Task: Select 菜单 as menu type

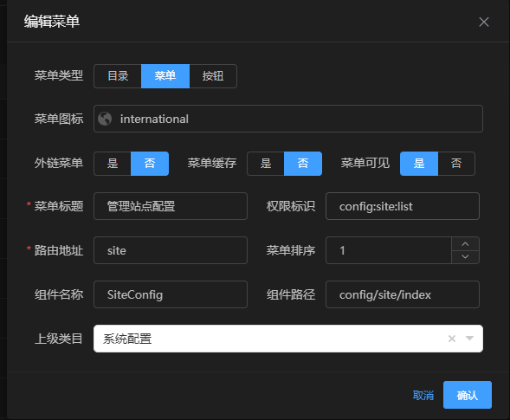Action: pyautogui.click(x=165, y=76)
